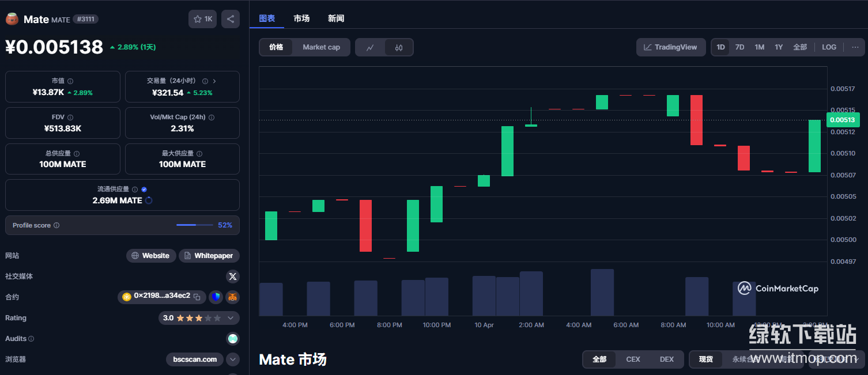The image size is (868, 375).
Task: Select the candlestick chart icon
Action: coord(399,47)
